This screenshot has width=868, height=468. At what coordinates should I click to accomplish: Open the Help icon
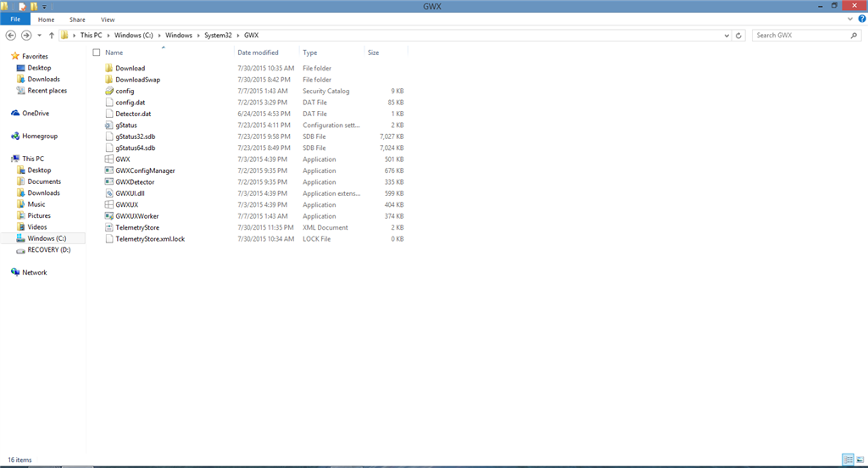862,19
